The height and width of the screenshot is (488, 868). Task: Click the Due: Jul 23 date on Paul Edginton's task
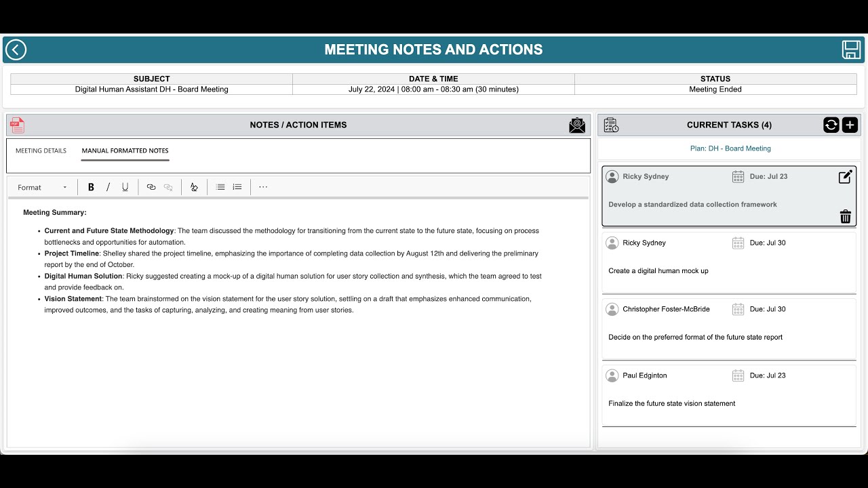tap(768, 375)
